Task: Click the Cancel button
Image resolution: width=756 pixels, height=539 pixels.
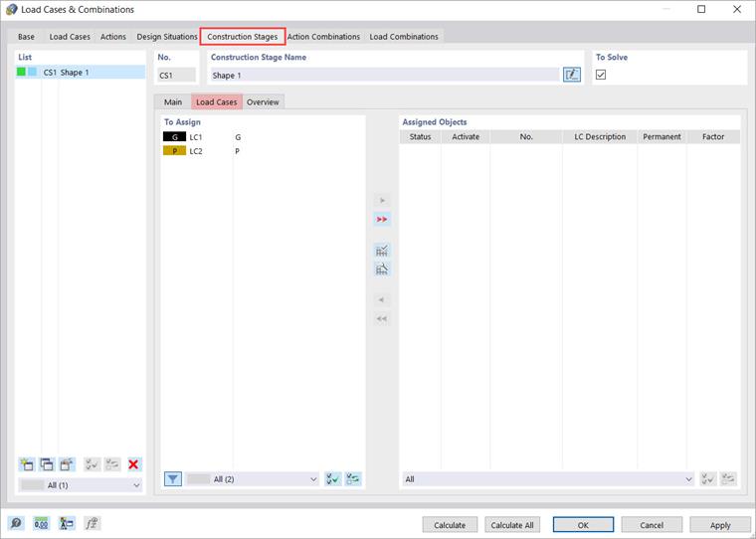Action: (652, 525)
